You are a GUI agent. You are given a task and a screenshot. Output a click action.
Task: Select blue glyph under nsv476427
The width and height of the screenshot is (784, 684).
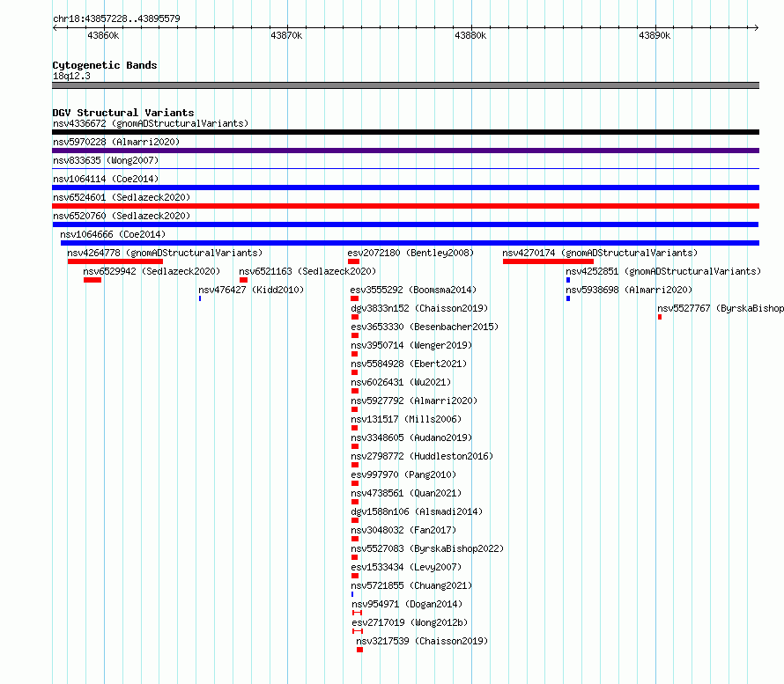pos(200,298)
